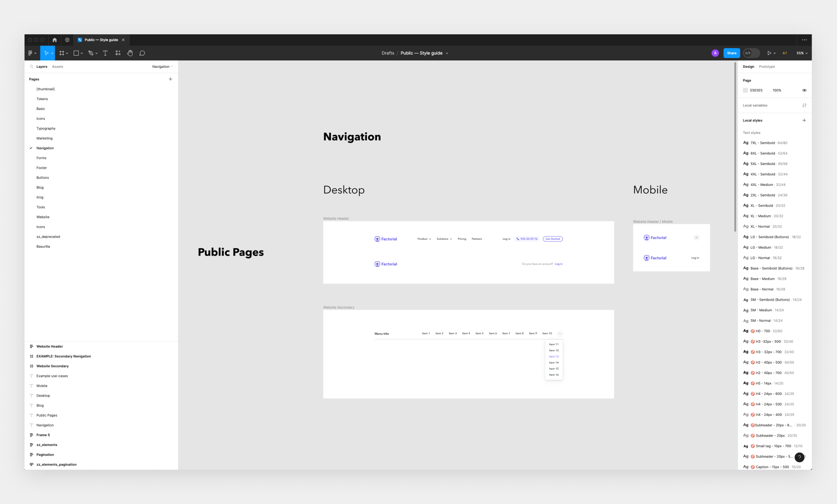Viewport: 837px width, 504px height.
Task: Open the Design tab
Action: 748,67
